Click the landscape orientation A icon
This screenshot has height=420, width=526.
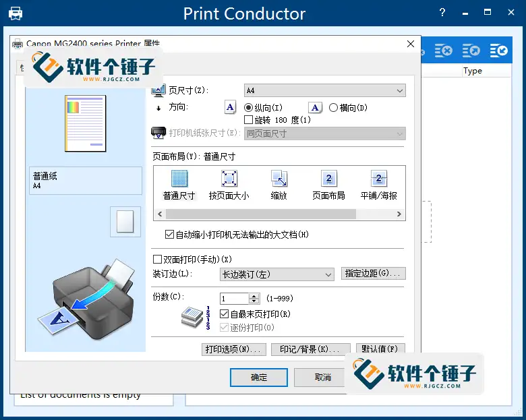point(315,108)
